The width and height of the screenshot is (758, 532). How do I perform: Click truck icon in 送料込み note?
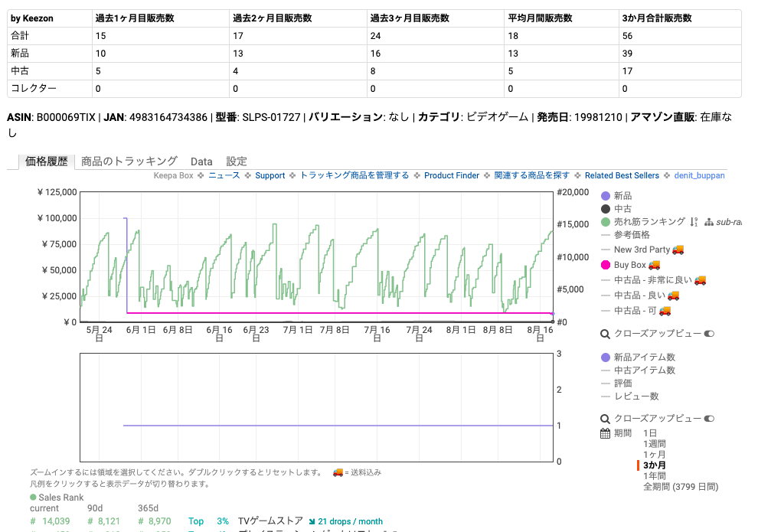(x=337, y=472)
